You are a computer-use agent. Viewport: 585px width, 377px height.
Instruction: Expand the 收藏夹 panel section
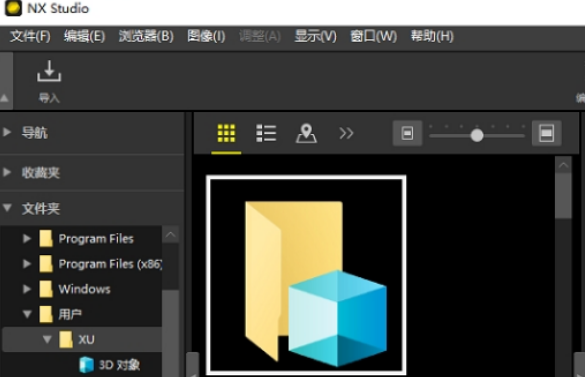[x=7, y=172]
